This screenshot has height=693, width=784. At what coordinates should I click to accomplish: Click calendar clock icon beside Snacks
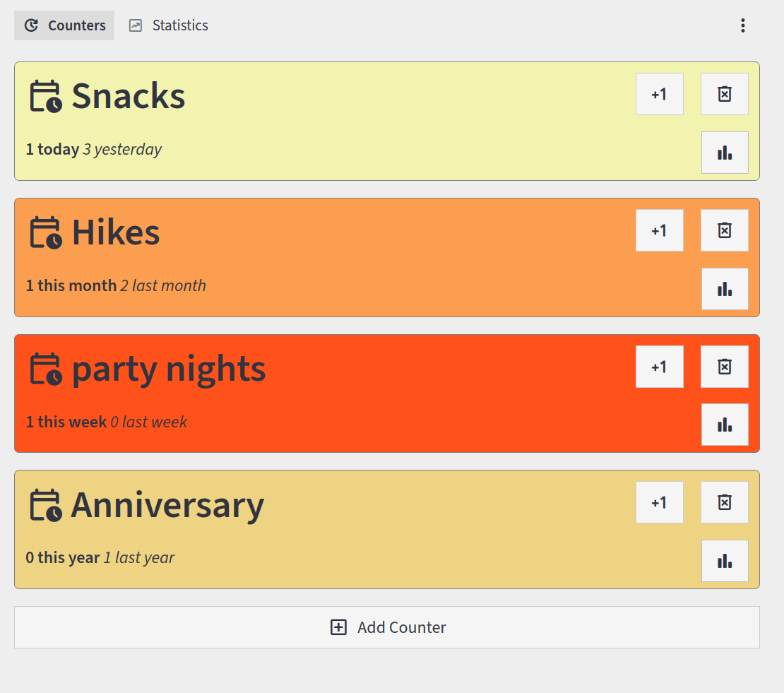coord(45,97)
